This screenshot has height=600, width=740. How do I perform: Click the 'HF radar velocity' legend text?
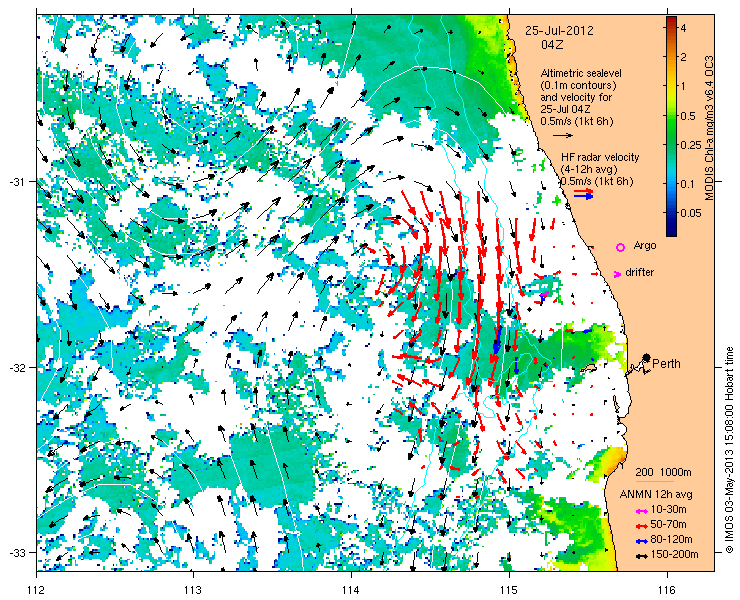(600, 157)
